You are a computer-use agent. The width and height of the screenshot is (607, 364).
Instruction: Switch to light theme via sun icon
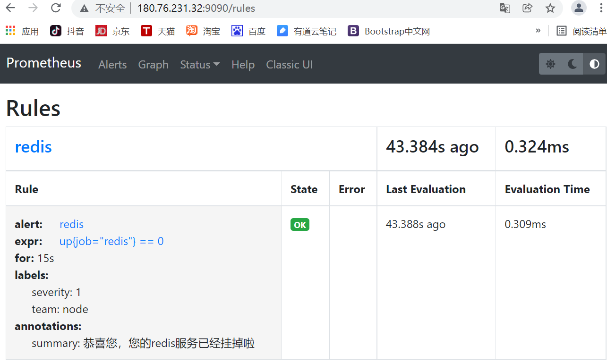(550, 64)
